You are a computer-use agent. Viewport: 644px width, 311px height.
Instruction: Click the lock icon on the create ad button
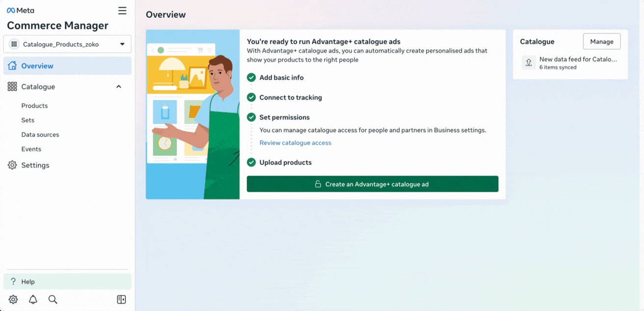click(318, 184)
